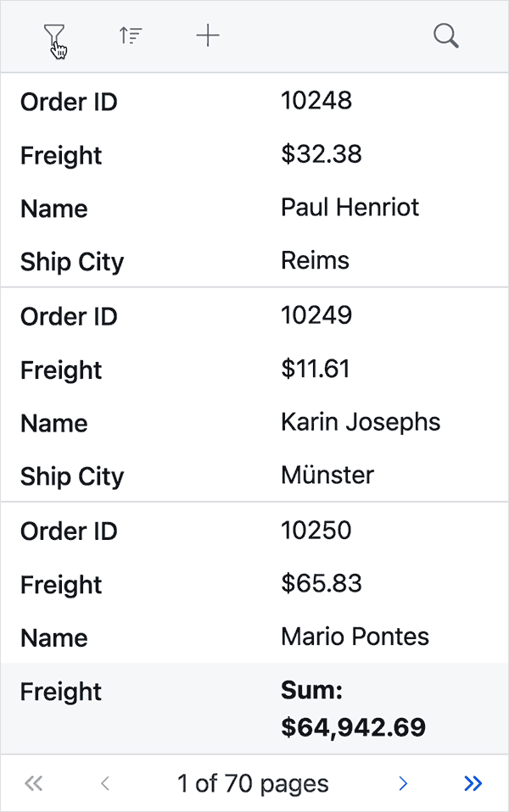Click the Order ID value 10249
This screenshot has width=509, height=812.
pyautogui.click(x=316, y=315)
